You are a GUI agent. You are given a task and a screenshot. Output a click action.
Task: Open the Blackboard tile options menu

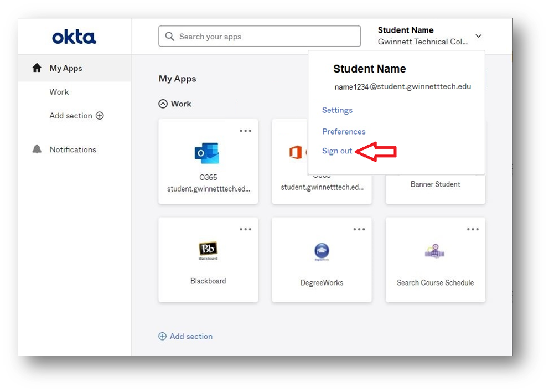[x=245, y=229]
